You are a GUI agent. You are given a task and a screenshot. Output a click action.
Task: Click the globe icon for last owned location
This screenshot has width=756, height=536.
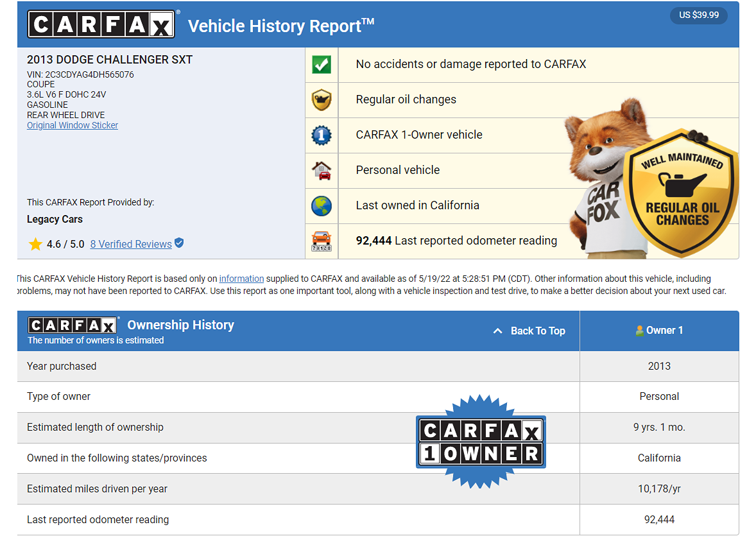point(321,206)
